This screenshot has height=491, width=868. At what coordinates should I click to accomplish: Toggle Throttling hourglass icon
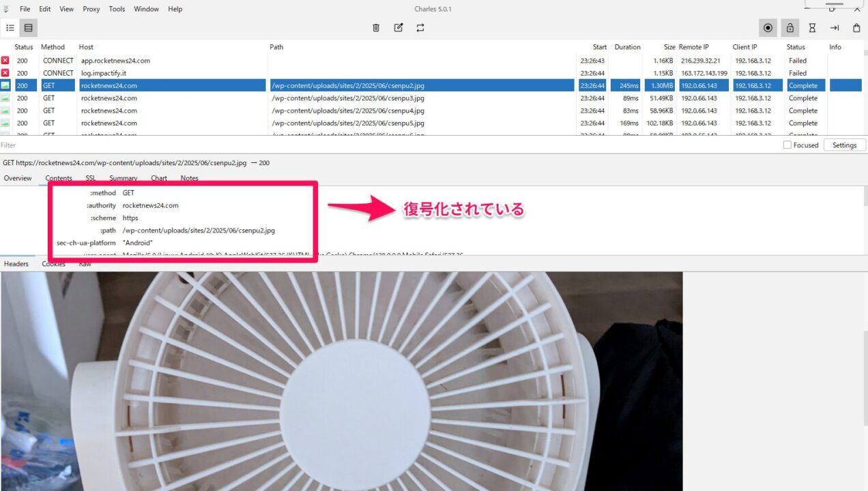pyautogui.click(x=812, y=28)
